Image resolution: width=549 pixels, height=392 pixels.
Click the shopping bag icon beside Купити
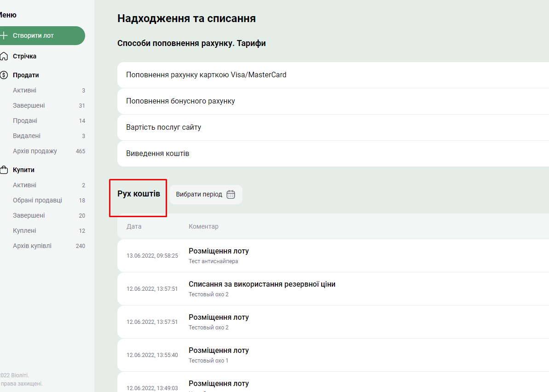click(4, 170)
